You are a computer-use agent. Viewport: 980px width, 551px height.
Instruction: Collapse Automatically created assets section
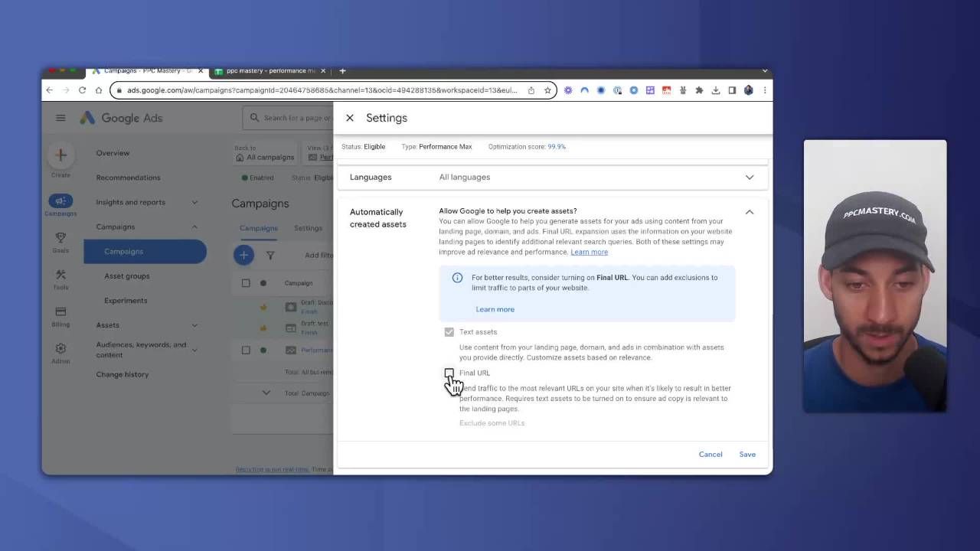click(750, 212)
